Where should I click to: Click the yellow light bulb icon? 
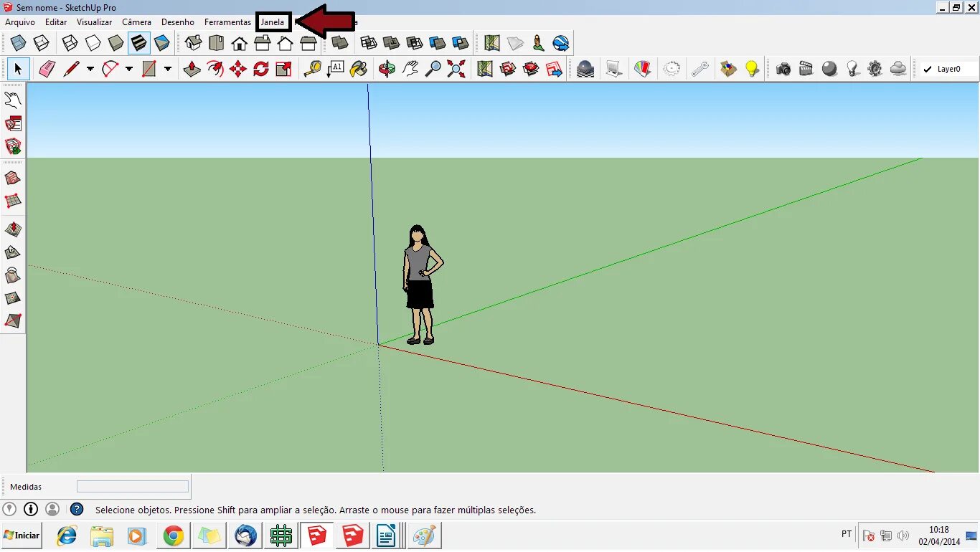(x=752, y=69)
